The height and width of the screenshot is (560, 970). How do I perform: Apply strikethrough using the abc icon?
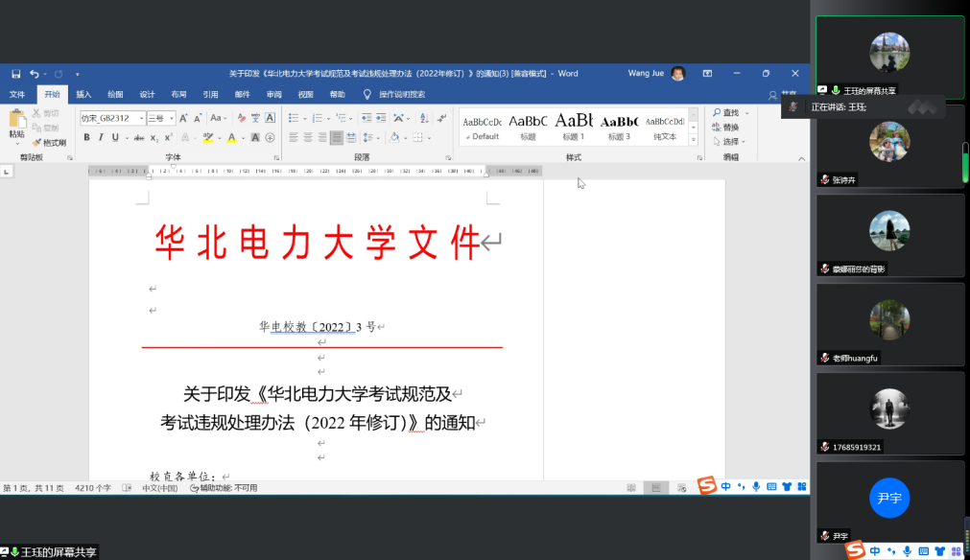point(140,138)
